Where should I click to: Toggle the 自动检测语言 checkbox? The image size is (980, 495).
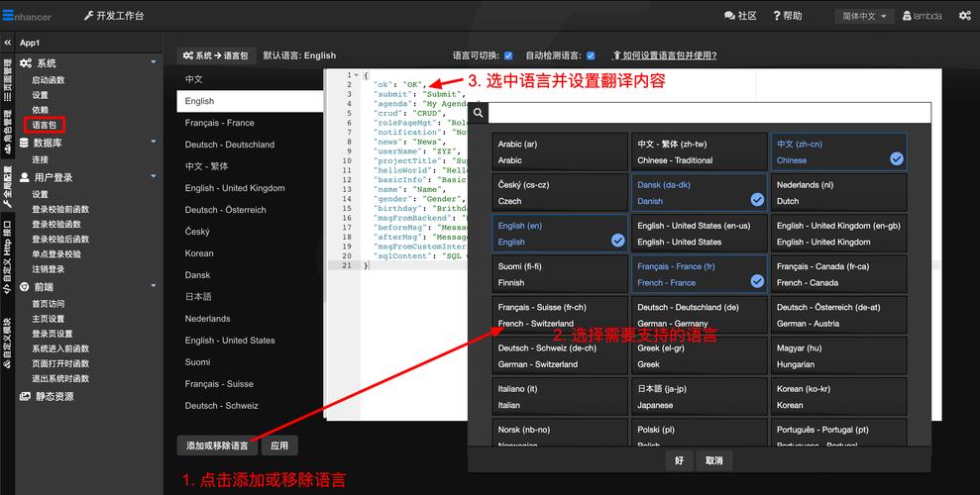[x=591, y=55]
